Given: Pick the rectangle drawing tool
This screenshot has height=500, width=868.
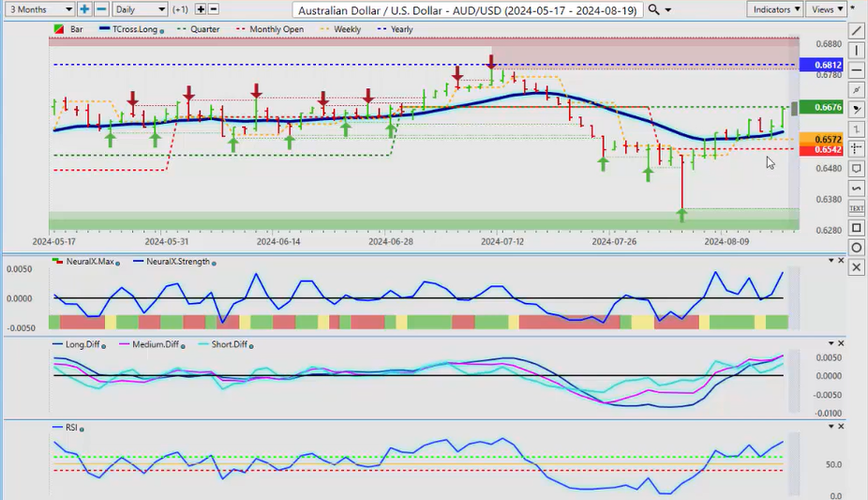Looking at the screenshot, I should tap(856, 228).
